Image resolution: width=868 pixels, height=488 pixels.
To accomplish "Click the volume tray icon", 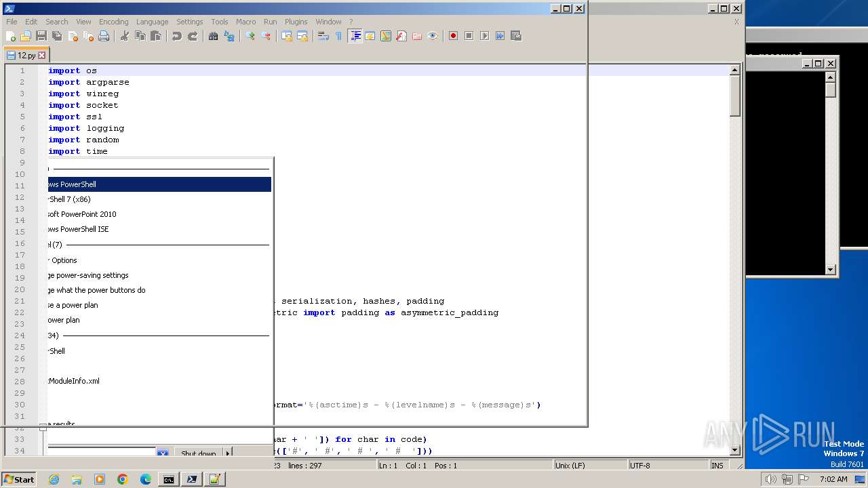I will coord(770,479).
